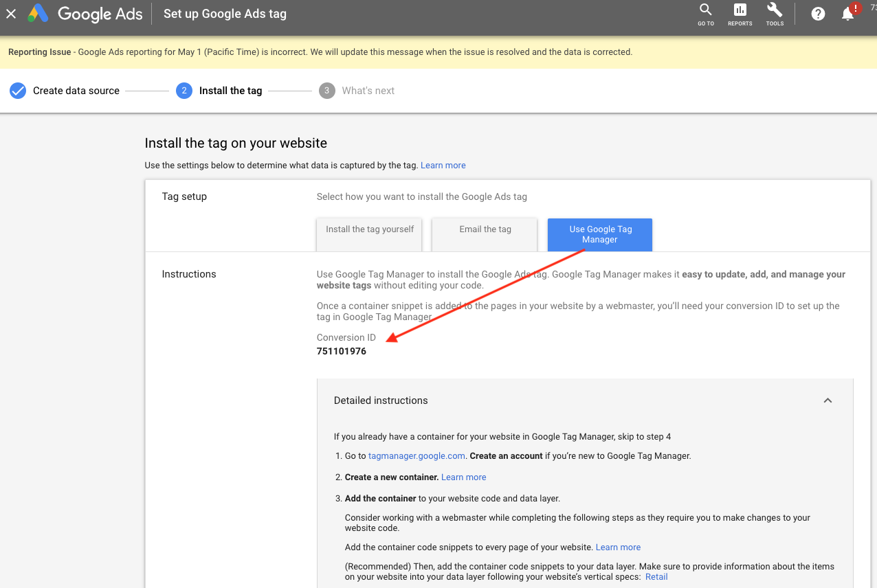Click the Conversion ID label
Screen dimensions: 877x588
346,337
